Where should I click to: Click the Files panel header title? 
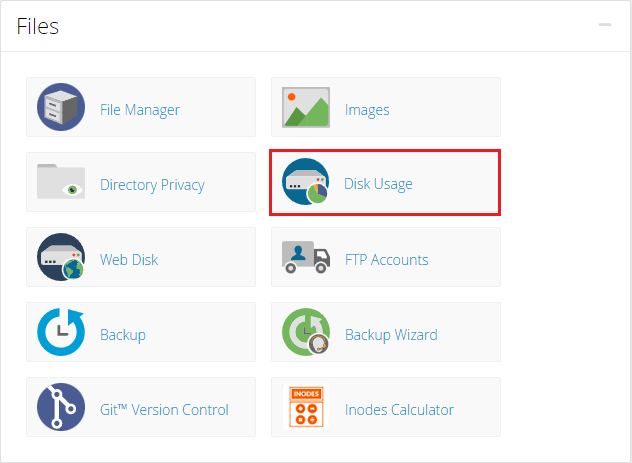(x=38, y=26)
